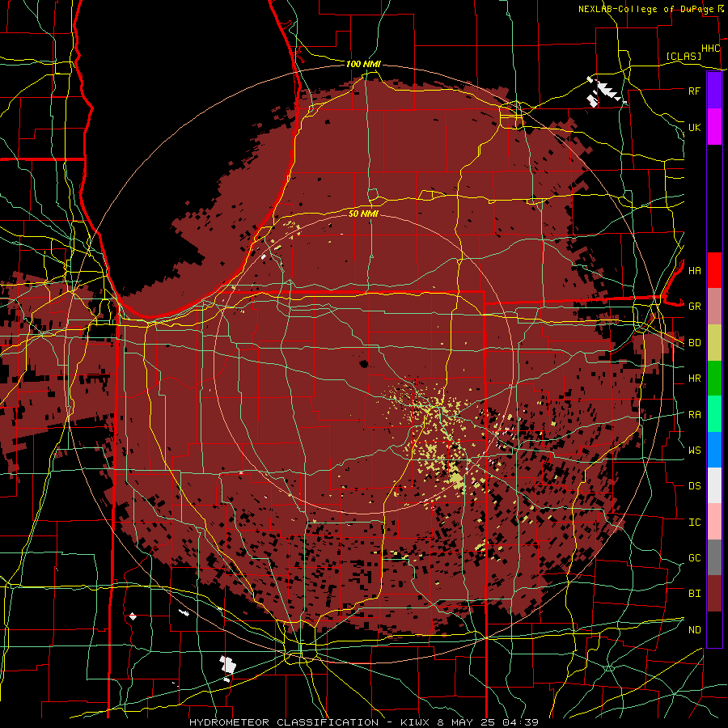This screenshot has width=728, height=728.
Task: Click the '100 NMI' range ring label
Action: click(x=363, y=64)
